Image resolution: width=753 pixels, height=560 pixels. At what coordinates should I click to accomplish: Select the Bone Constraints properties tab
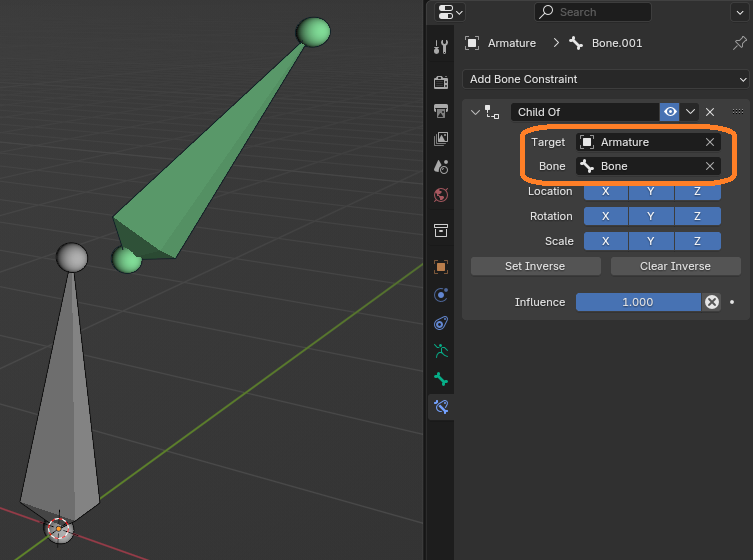coord(441,407)
